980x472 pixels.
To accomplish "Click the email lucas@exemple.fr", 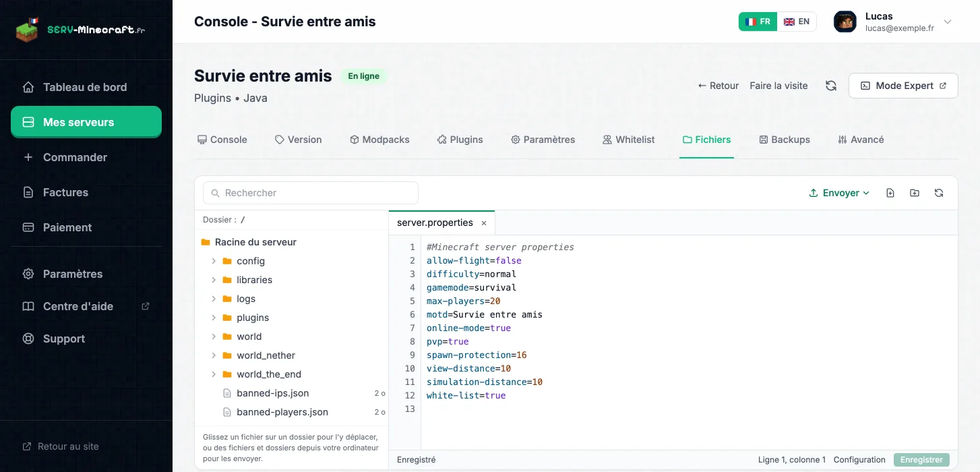I will [899, 28].
